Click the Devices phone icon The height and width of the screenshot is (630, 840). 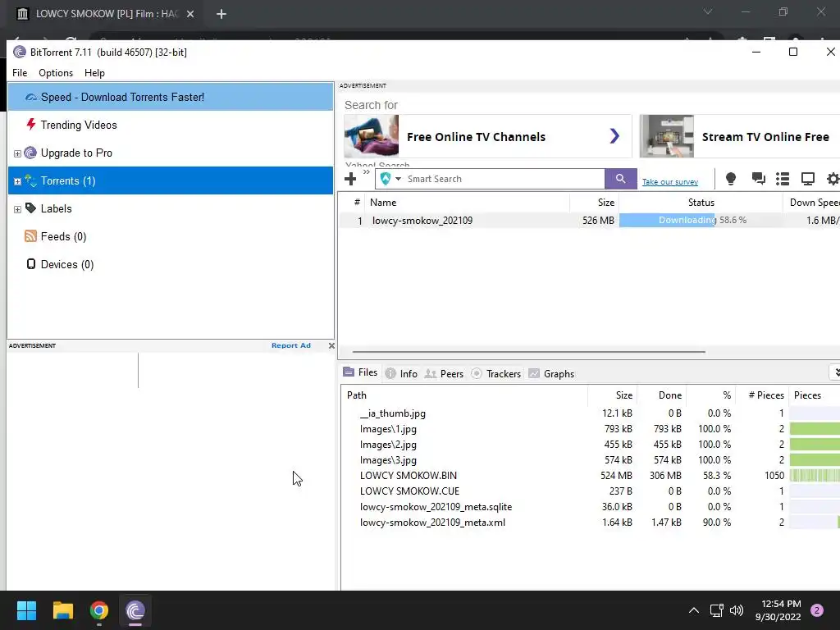(x=31, y=264)
